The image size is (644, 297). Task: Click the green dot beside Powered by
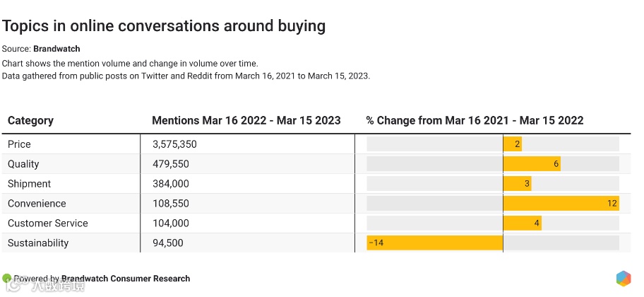click(7, 278)
